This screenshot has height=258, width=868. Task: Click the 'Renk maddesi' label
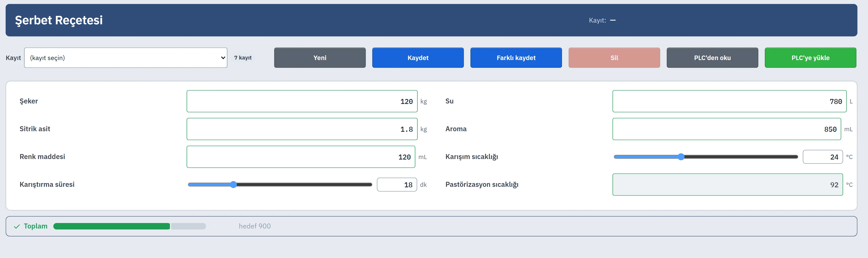42,157
